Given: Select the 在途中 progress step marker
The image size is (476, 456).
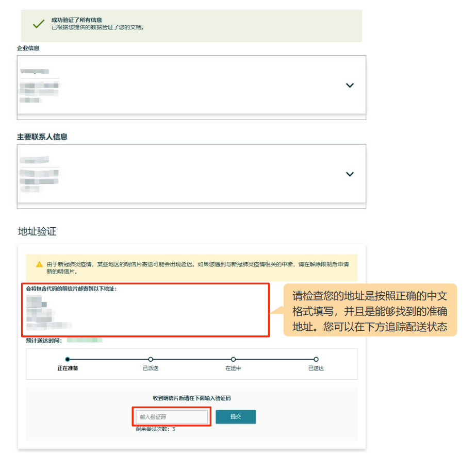Looking at the screenshot, I should pyautogui.click(x=233, y=359).
